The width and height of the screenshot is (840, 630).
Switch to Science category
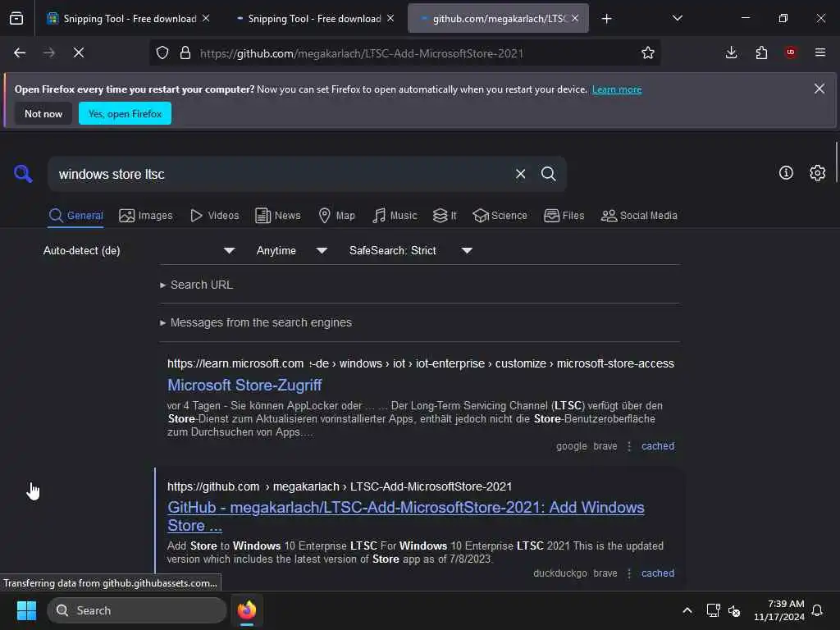pyautogui.click(x=500, y=216)
